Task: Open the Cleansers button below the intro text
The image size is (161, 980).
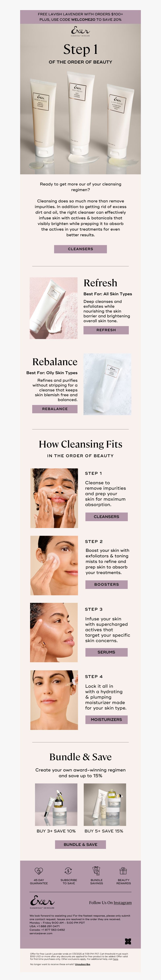Action: (80, 249)
